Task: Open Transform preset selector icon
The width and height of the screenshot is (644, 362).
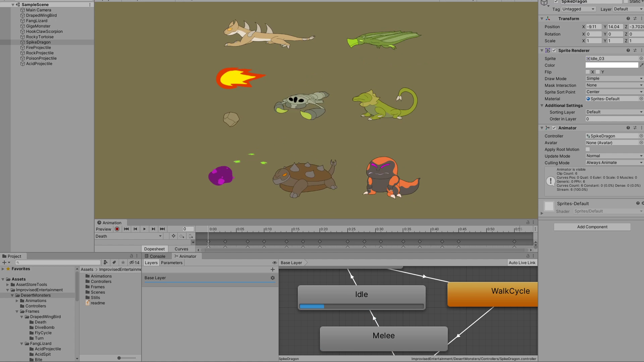Action: point(635,19)
